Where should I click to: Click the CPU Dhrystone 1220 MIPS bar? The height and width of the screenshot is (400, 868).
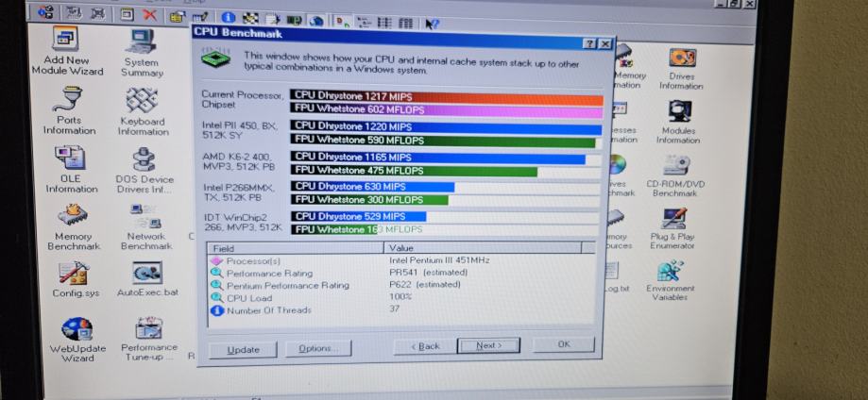446,127
